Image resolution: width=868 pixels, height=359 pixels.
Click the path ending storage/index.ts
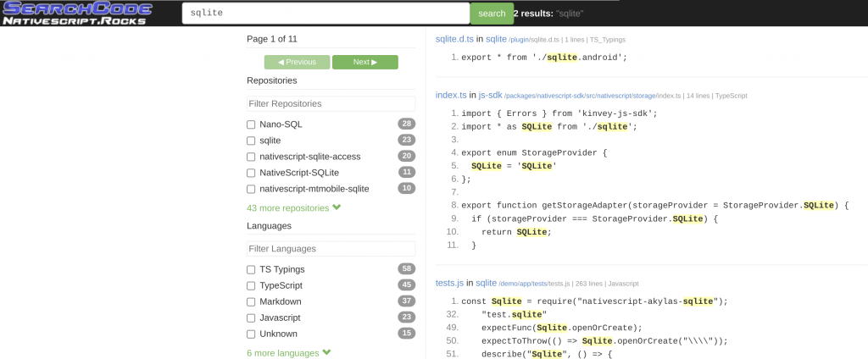point(593,97)
